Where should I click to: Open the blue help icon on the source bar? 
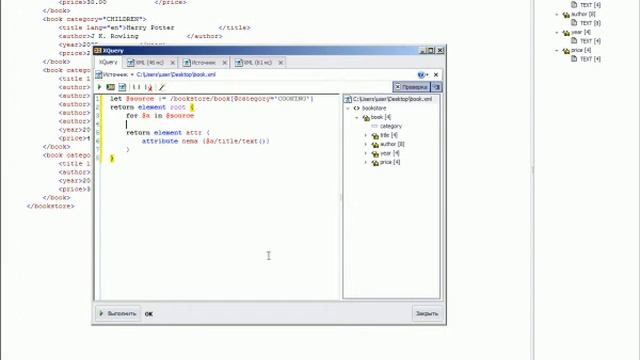(x=421, y=75)
